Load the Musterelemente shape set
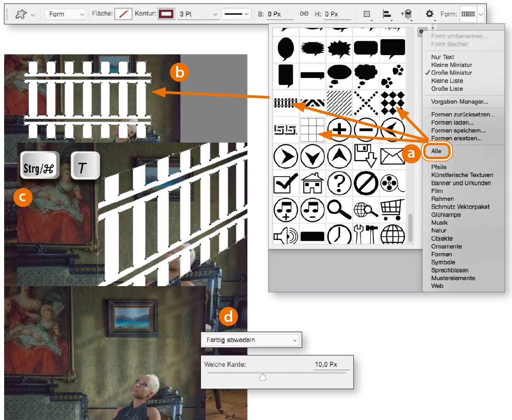The height and width of the screenshot is (420, 512). 453,278
